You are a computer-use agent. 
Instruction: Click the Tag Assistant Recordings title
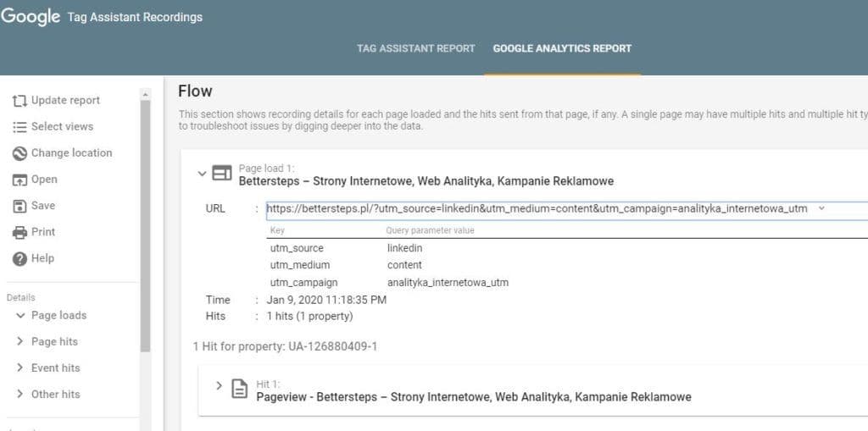click(135, 17)
